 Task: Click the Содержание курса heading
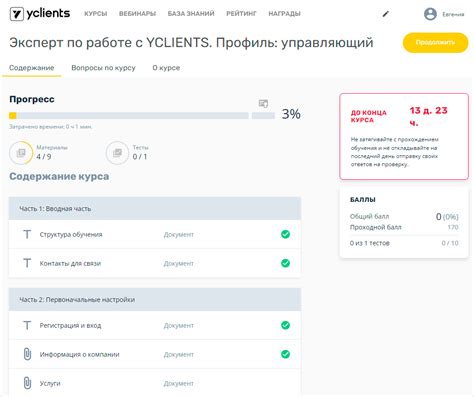pyautogui.click(x=59, y=176)
